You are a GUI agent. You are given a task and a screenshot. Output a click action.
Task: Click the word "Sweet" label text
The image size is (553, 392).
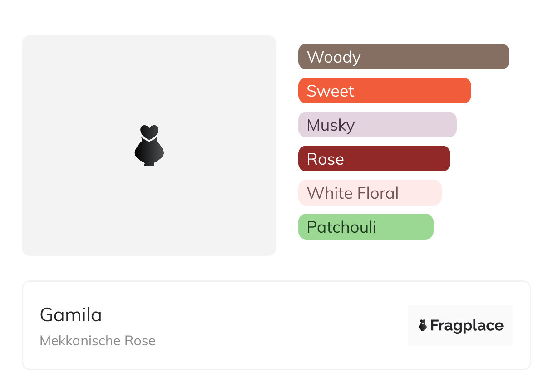(330, 91)
